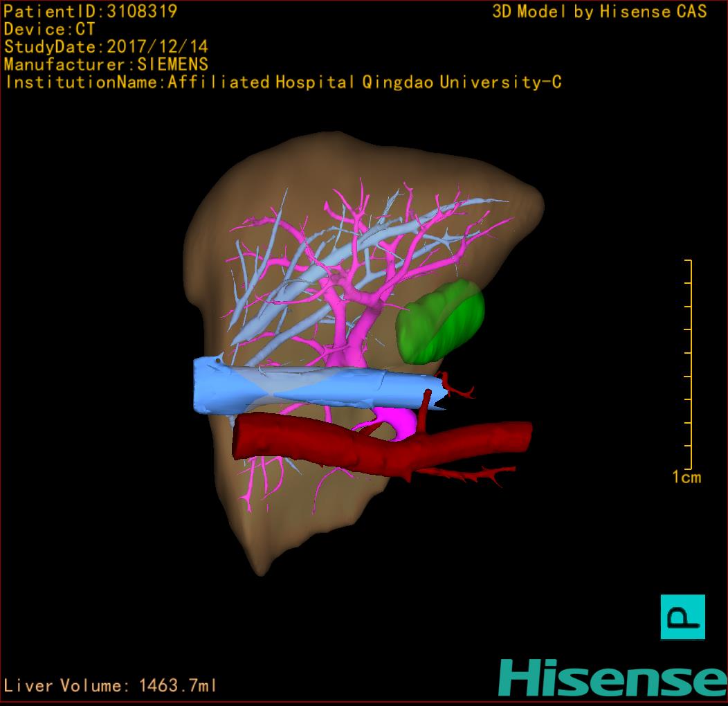Click the Manufacturer:SIEMENS text

tap(106, 64)
